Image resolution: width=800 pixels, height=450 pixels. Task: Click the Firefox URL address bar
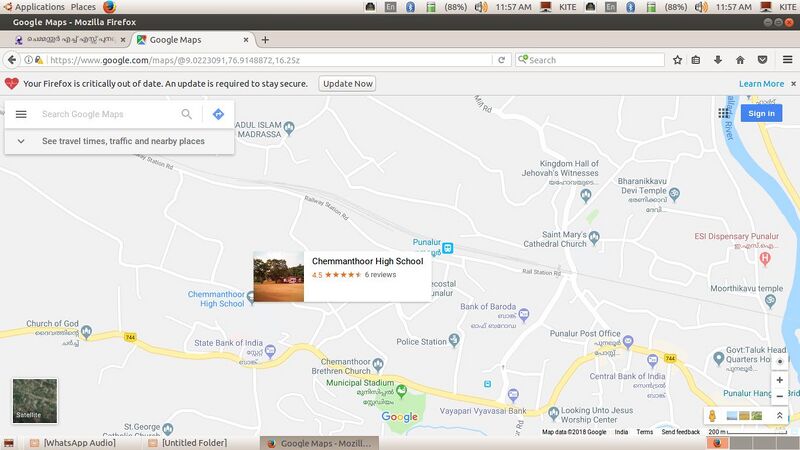click(270, 60)
